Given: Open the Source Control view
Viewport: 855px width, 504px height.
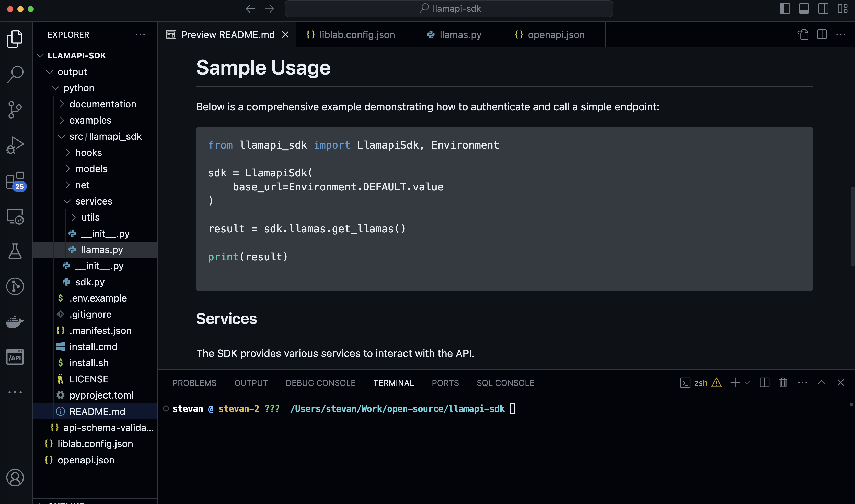Looking at the screenshot, I should point(15,109).
